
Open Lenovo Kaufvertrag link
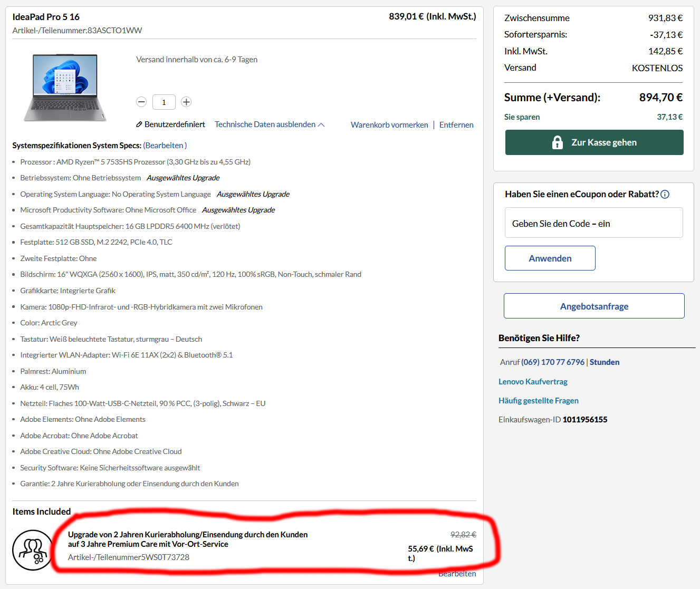click(x=533, y=382)
